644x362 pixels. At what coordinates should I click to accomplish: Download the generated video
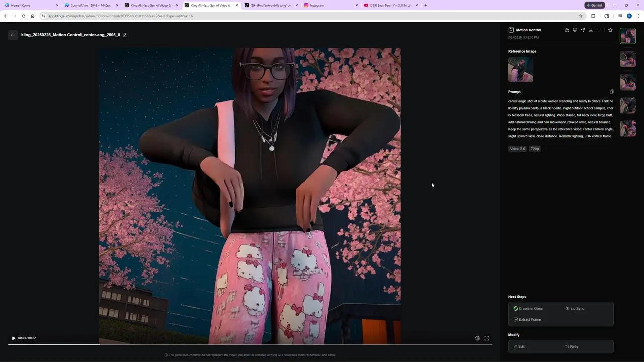click(x=591, y=30)
